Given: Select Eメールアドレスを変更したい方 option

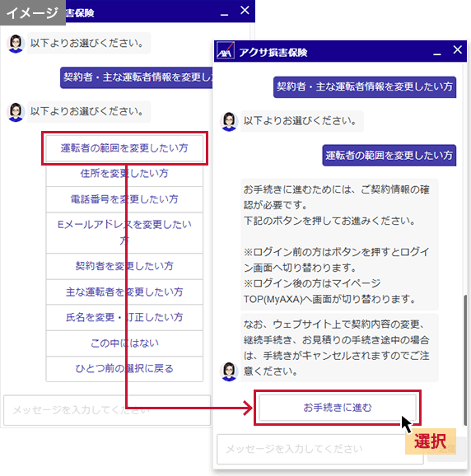Looking at the screenshot, I should coord(124,232).
